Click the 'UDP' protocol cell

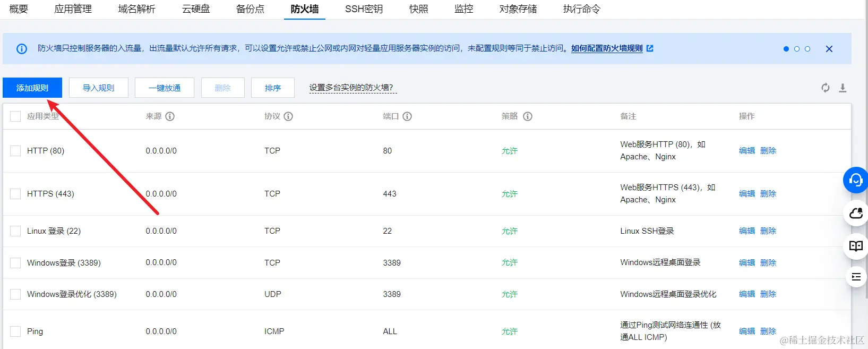tap(273, 294)
